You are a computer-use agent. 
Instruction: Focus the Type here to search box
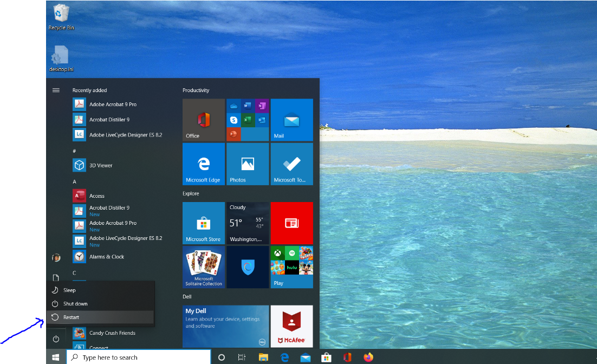click(x=139, y=357)
